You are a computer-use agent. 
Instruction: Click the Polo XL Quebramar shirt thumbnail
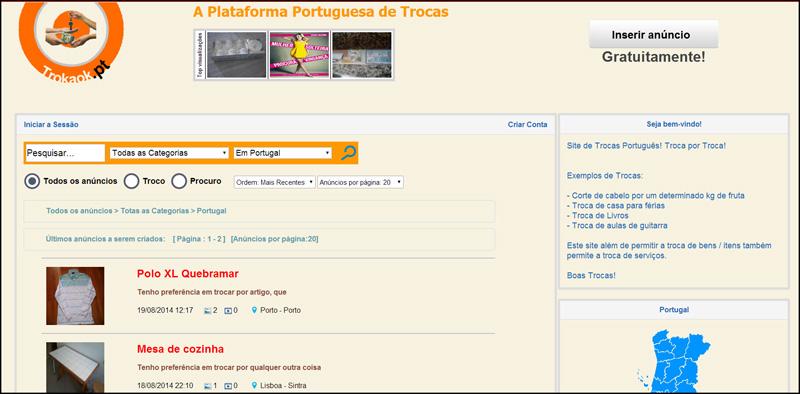point(75,296)
